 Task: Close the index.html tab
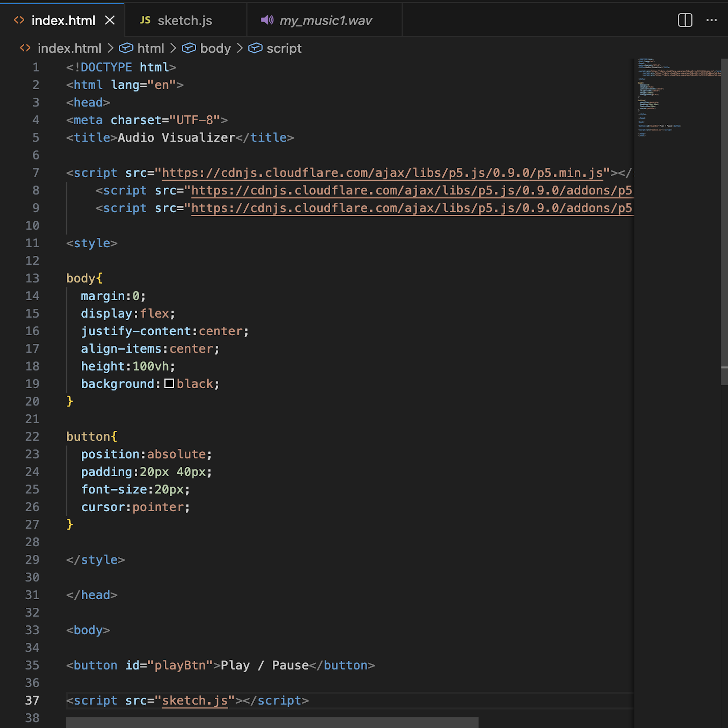tap(110, 20)
